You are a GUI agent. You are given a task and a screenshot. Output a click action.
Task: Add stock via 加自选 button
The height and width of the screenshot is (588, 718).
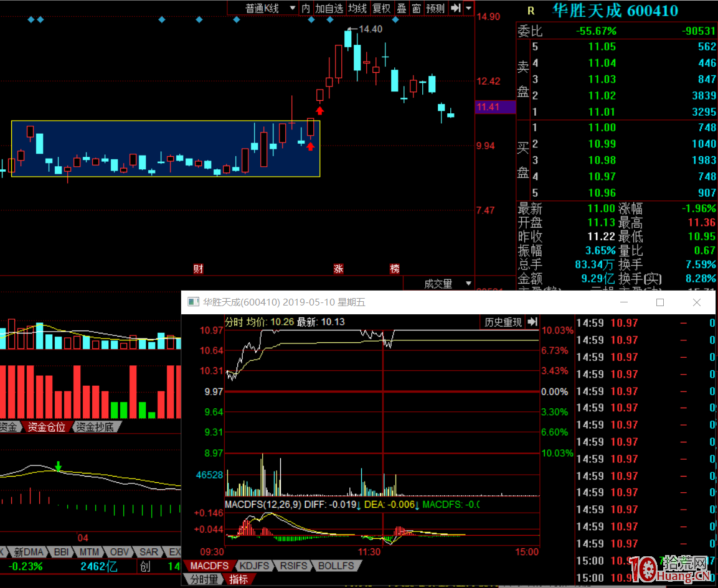(x=329, y=8)
